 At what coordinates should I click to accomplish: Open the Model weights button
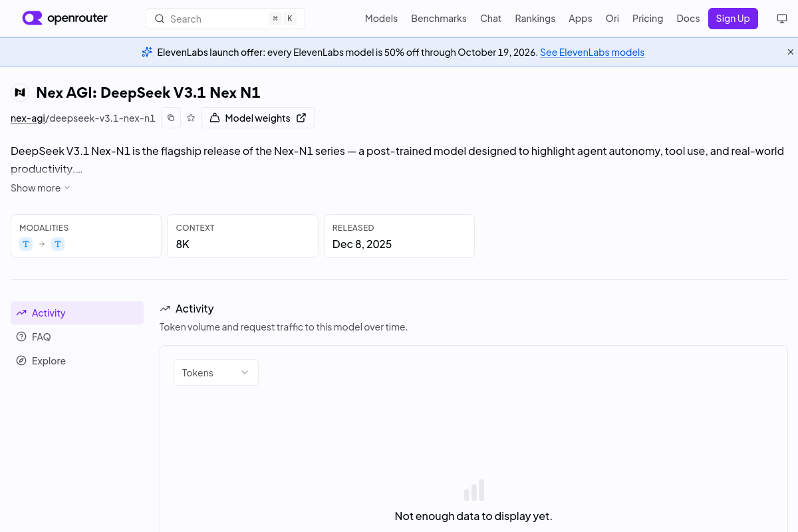click(258, 118)
